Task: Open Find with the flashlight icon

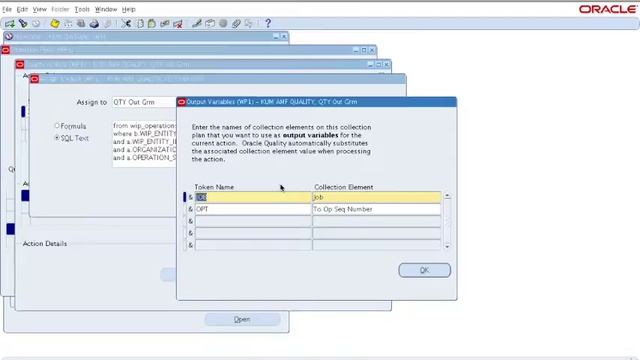Action: (x=23, y=24)
